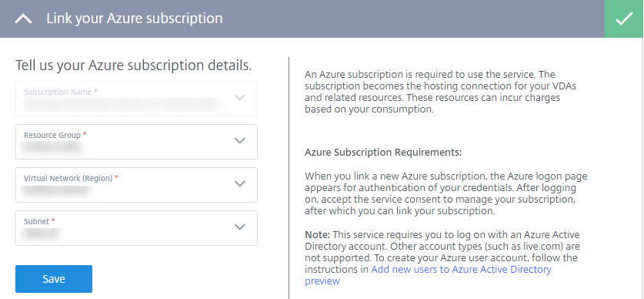Click the Save button
The height and width of the screenshot is (299, 644).
[x=54, y=279]
